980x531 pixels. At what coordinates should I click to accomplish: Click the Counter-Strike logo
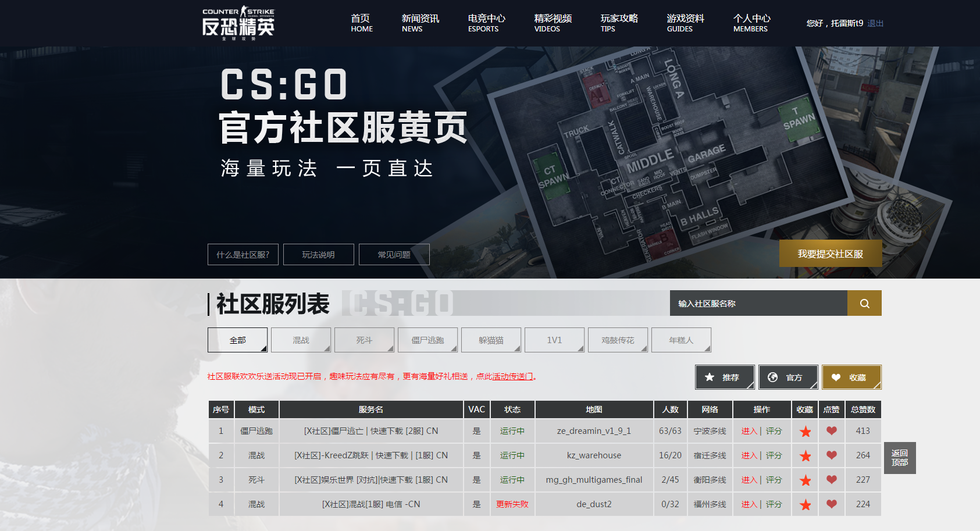[x=238, y=21]
